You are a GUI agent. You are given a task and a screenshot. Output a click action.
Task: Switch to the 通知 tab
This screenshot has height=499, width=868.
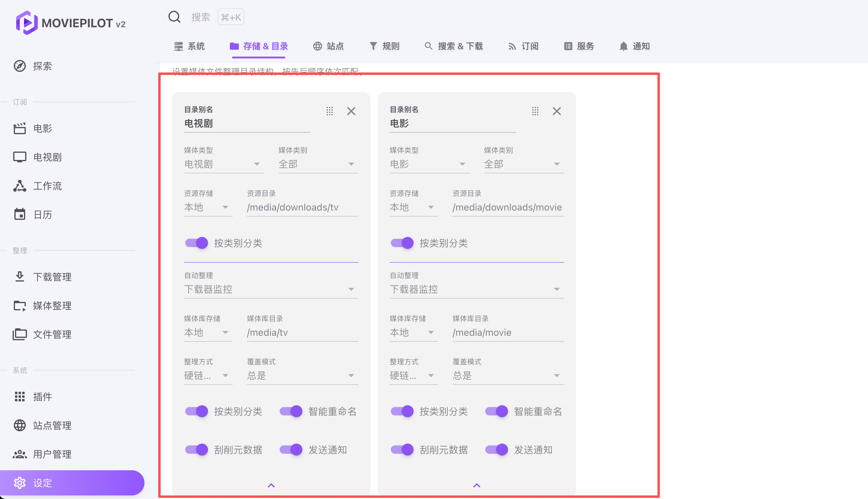635,46
